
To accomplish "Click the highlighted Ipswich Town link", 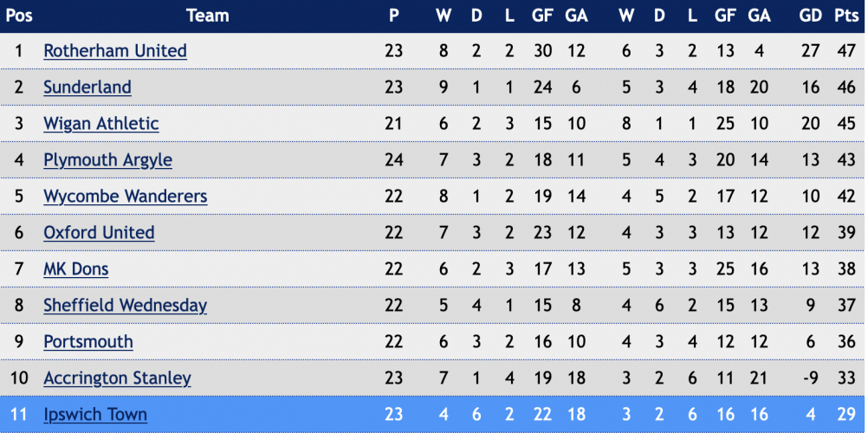I will click(96, 415).
